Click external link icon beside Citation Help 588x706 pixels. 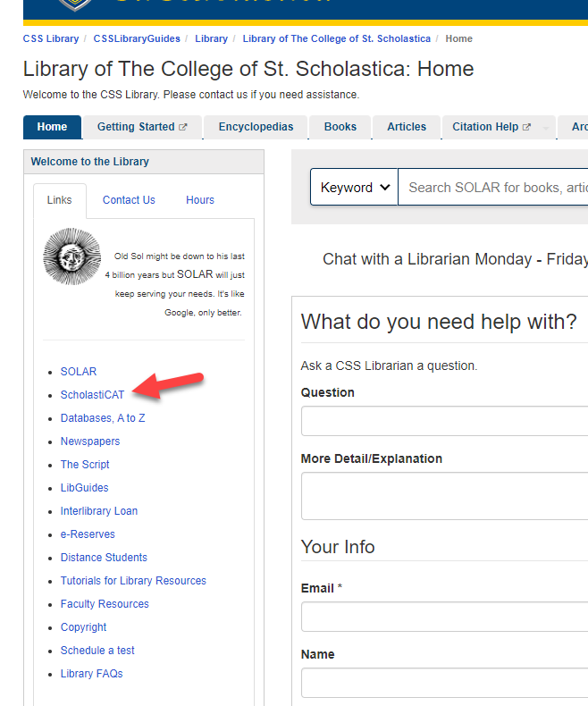(526, 127)
